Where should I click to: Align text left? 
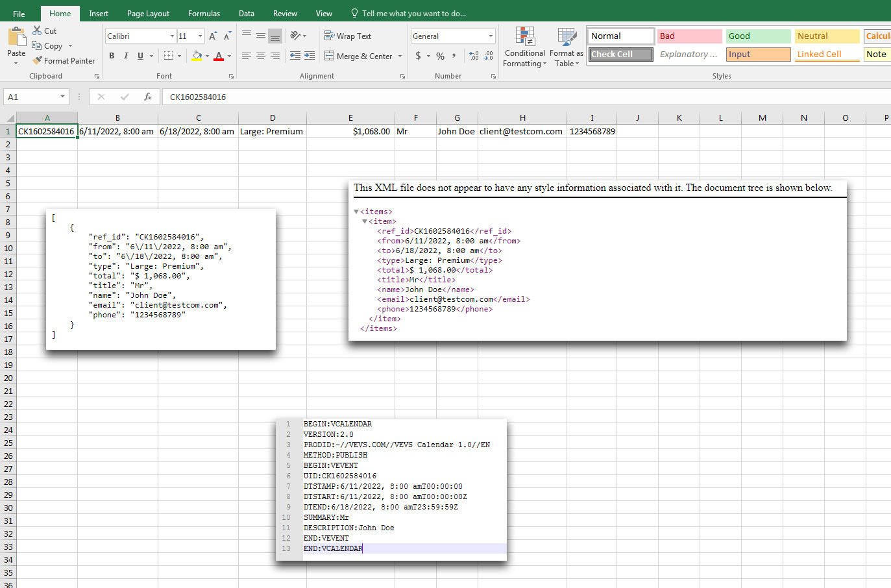pos(247,56)
